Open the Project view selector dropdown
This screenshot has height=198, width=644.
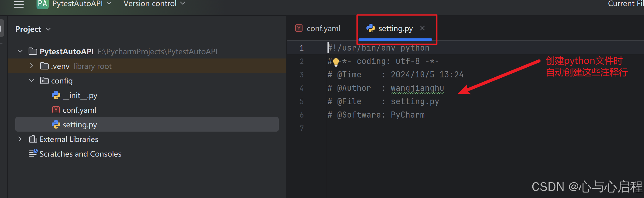[x=33, y=29]
